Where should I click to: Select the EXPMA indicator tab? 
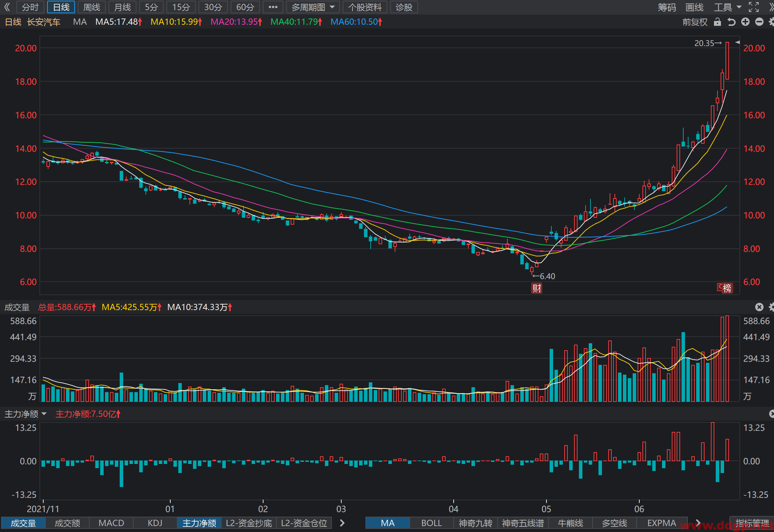[662, 523]
